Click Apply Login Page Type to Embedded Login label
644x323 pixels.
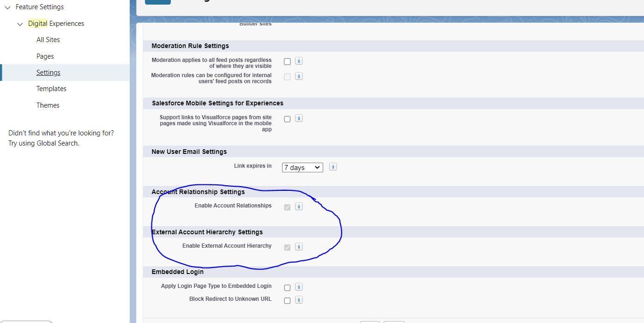(216, 286)
